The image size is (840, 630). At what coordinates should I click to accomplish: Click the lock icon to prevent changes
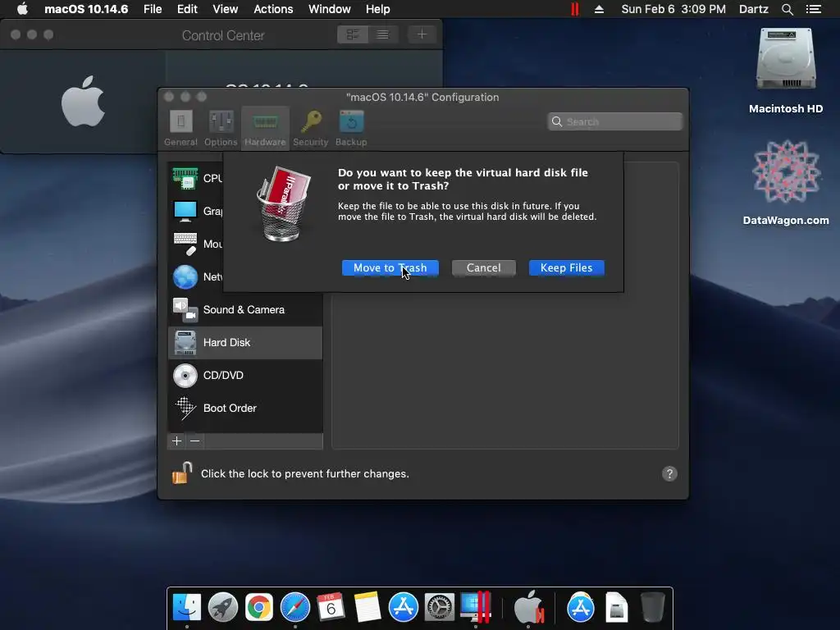tap(182, 473)
